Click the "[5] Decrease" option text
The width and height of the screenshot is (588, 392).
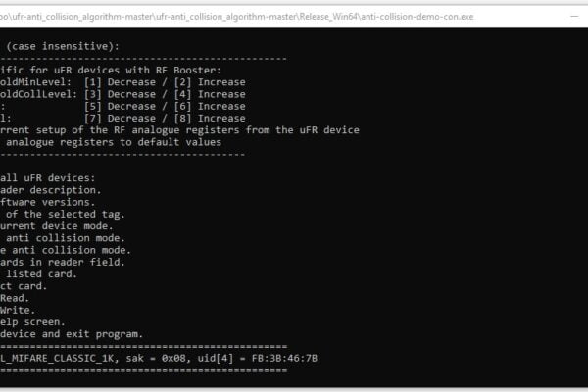[120, 106]
